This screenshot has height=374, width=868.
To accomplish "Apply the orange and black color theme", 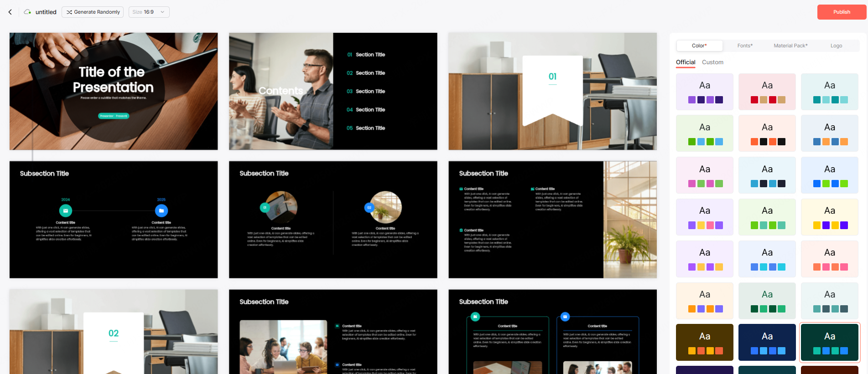I will [767, 133].
